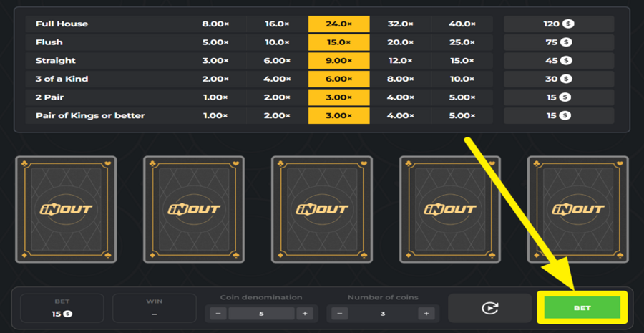Click the 3 of a Kind row label
This screenshot has width=644, height=333.
[62, 79]
